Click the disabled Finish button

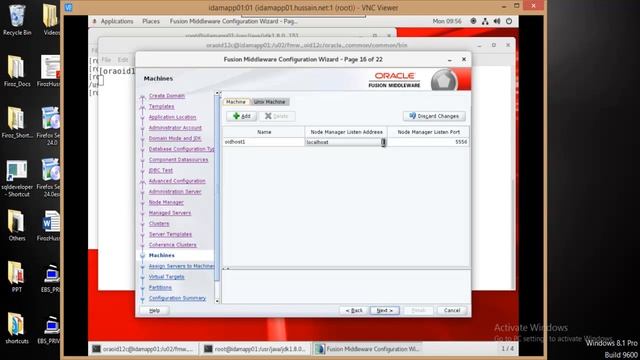[418, 311]
